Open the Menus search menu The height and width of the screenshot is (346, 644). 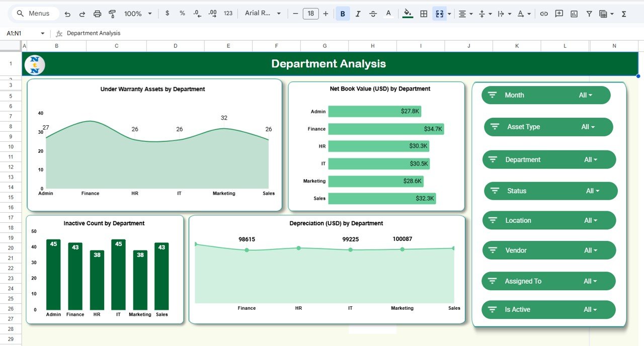[x=34, y=14]
